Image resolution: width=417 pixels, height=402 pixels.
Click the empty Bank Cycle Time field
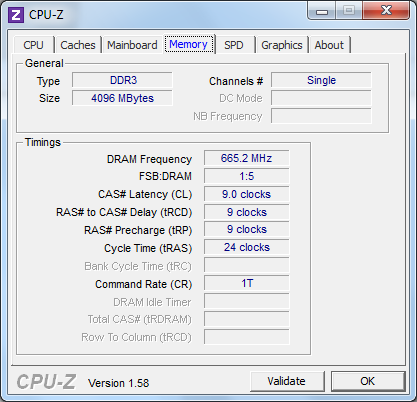click(x=247, y=265)
